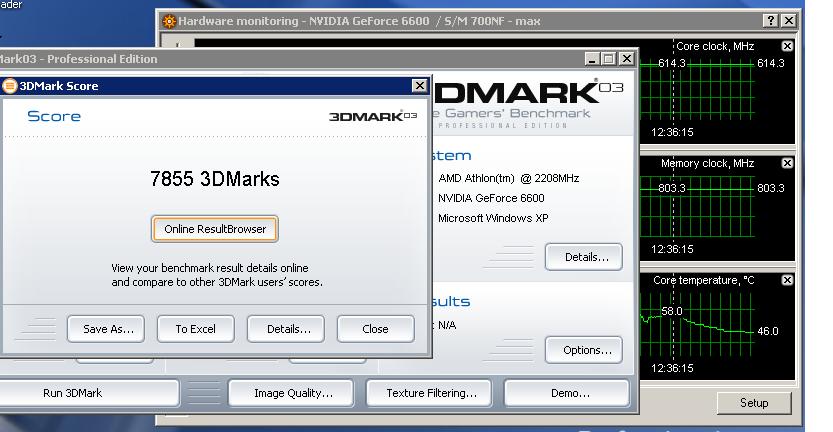
Task: Minimize the 3DMark03 Professional Edition window
Action: 592,59
